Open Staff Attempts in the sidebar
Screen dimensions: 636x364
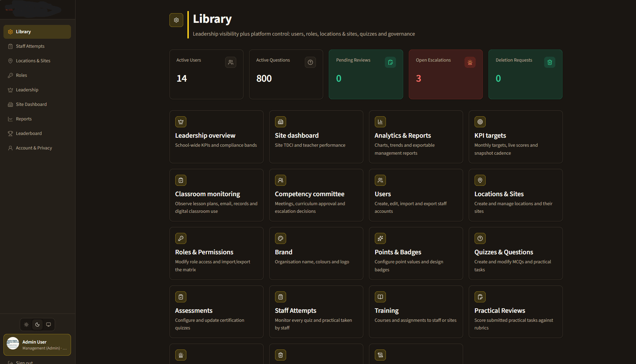(37, 46)
